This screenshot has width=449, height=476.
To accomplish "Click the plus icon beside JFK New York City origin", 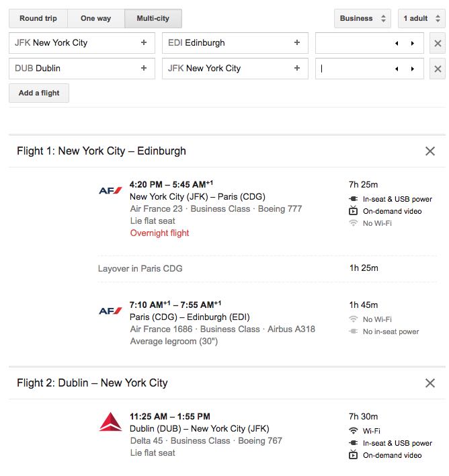I will click(x=144, y=42).
